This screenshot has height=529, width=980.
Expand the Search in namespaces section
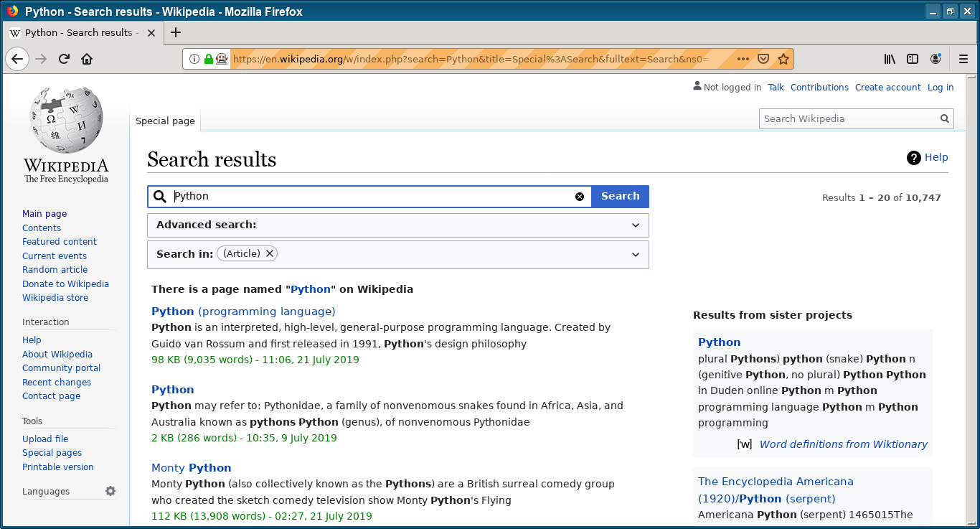pos(398,255)
